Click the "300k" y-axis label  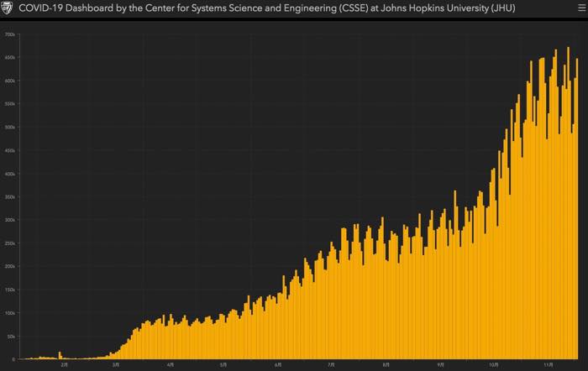10,221
